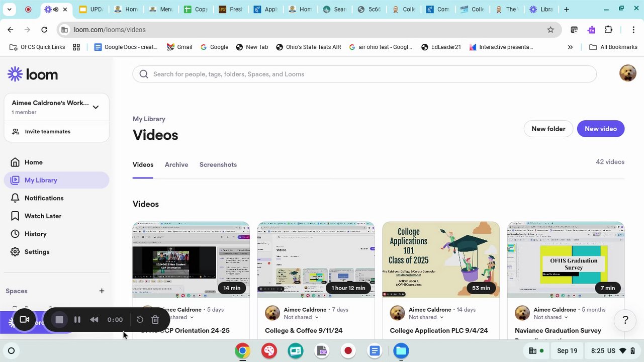The image size is (644, 362).
Task: Select My Library in sidebar
Action: click(x=56, y=180)
